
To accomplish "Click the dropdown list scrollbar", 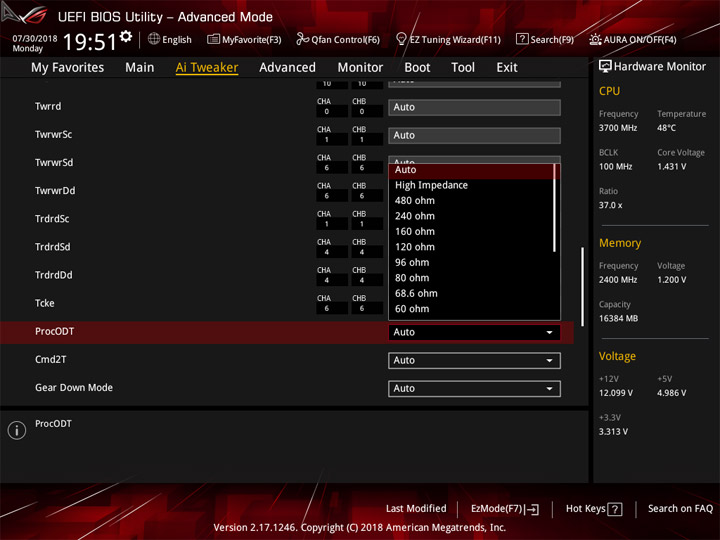I will pos(555,208).
